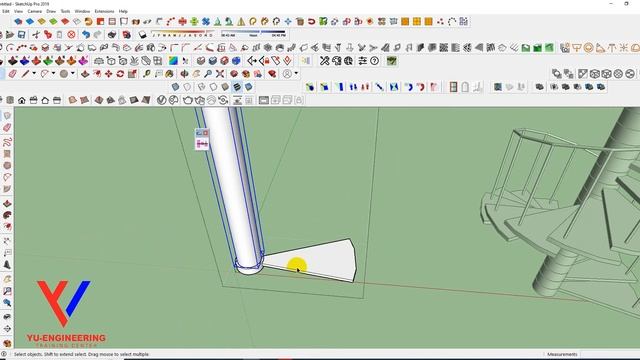640x360 pixels.
Task: Switch to Hidden Line face style
Action: 213,87
